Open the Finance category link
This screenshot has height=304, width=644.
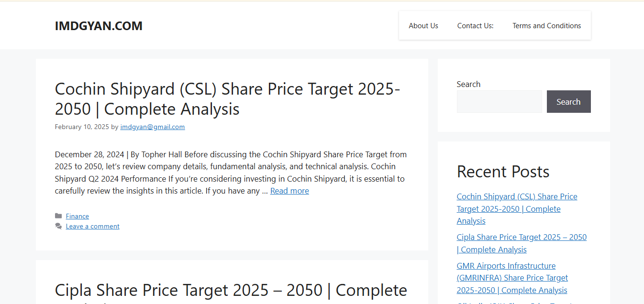tap(78, 216)
